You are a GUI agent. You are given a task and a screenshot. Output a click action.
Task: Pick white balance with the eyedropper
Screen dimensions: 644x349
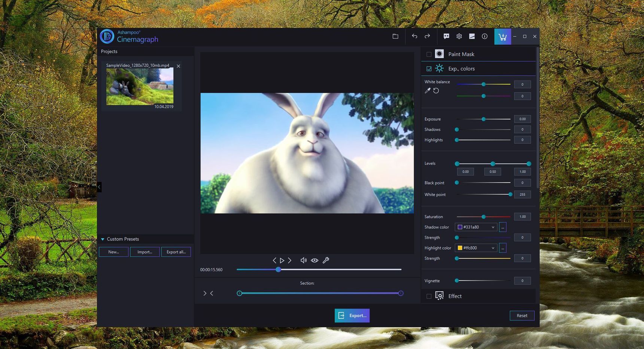click(x=428, y=91)
